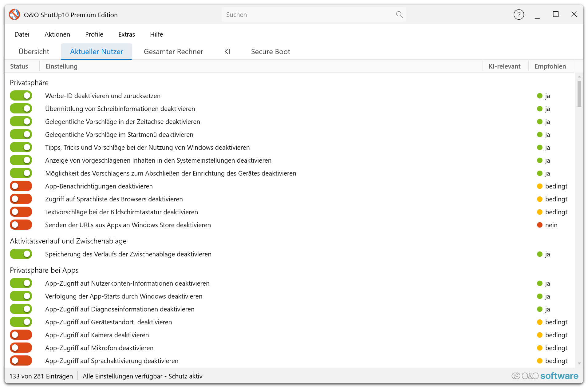Click the green dot beside Werbe-ID row

(539, 96)
